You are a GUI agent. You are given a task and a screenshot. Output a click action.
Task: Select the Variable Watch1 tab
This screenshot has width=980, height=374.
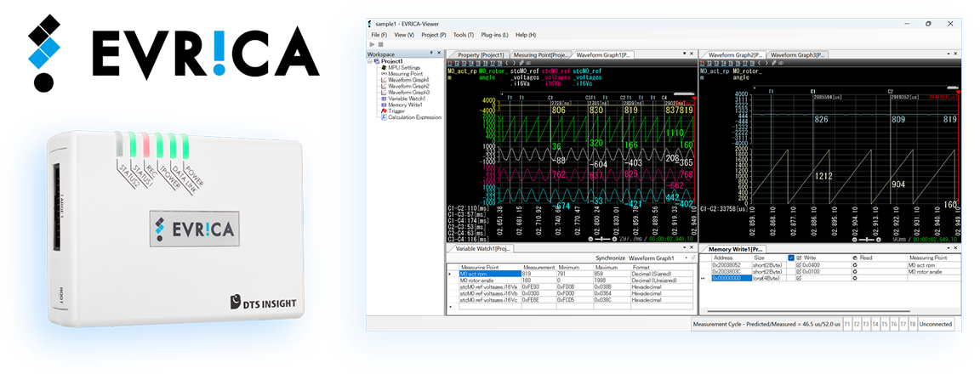click(481, 248)
